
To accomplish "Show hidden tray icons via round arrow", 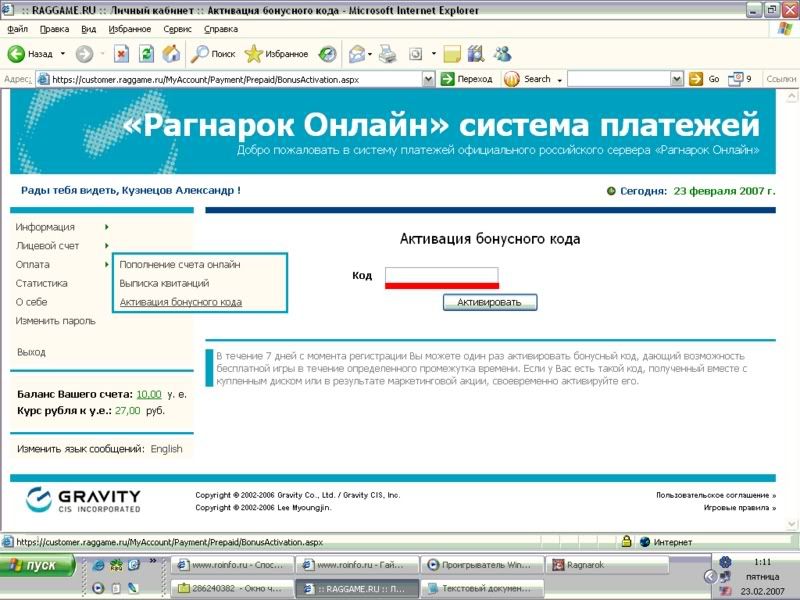I will click(710, 577).
